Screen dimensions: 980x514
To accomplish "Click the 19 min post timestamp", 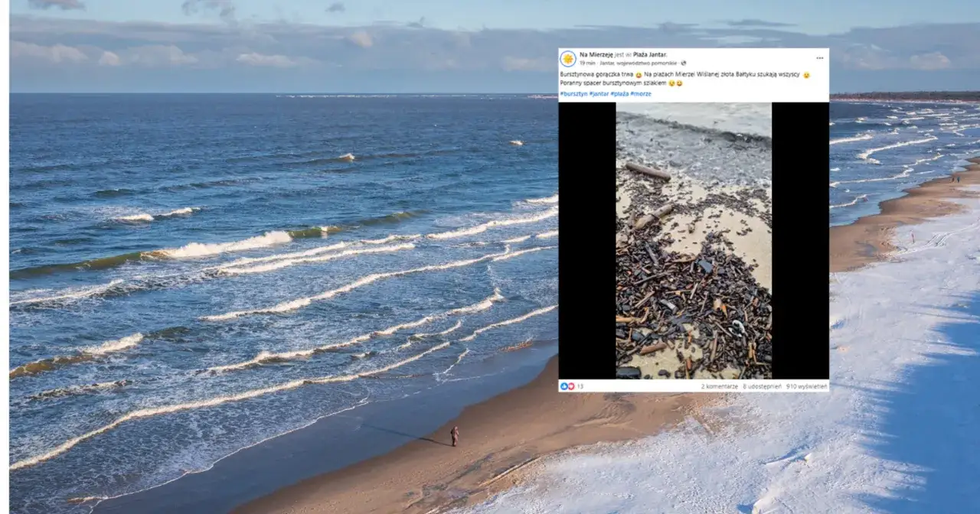I will 587,63.
